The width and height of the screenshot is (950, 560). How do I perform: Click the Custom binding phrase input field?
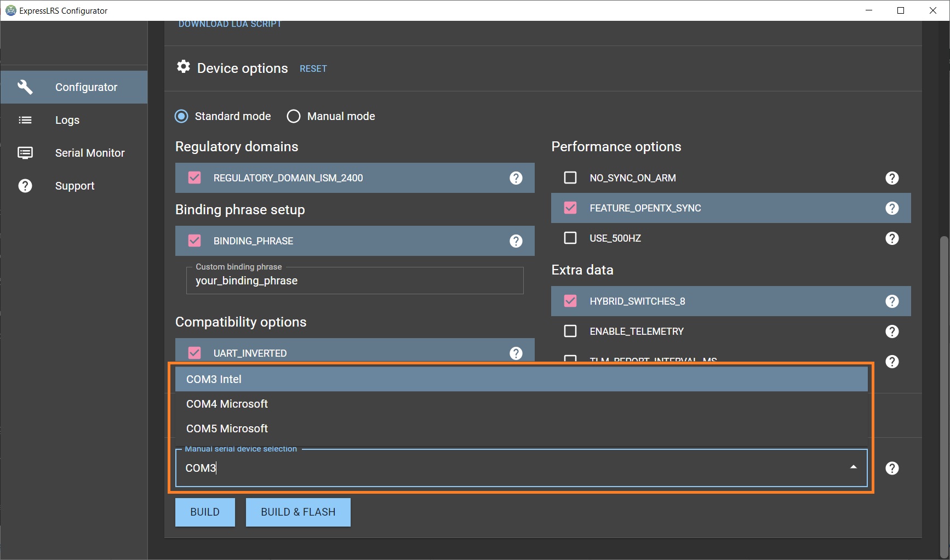355,281
